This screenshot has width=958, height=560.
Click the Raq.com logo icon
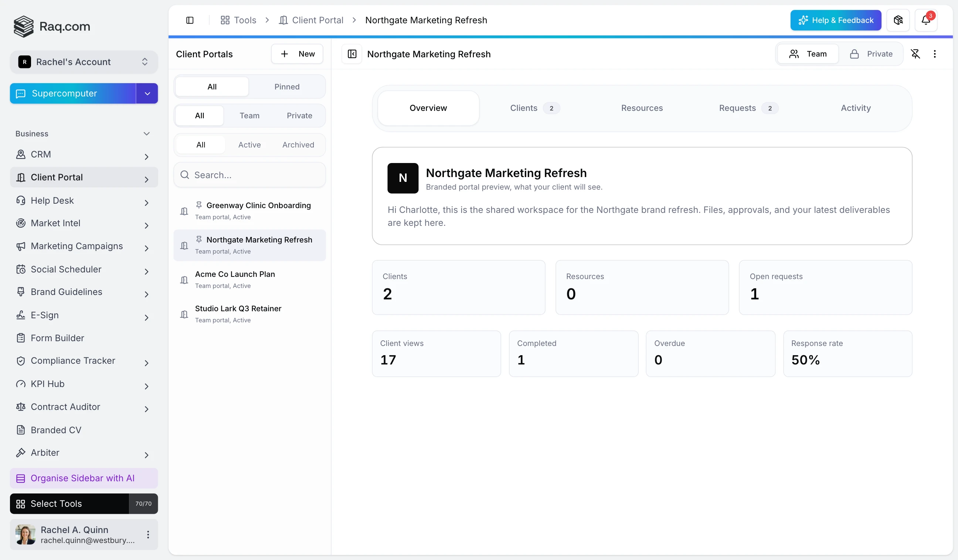[x=24, y=26]
